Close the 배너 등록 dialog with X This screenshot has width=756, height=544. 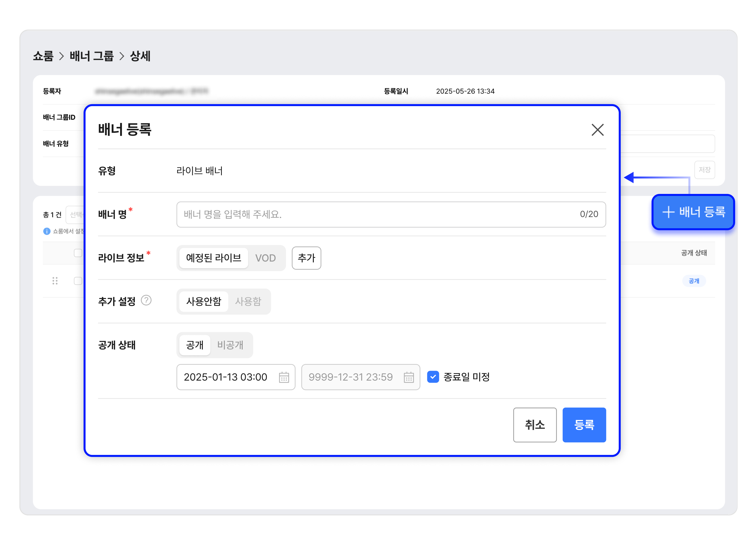tap(597, 130)
